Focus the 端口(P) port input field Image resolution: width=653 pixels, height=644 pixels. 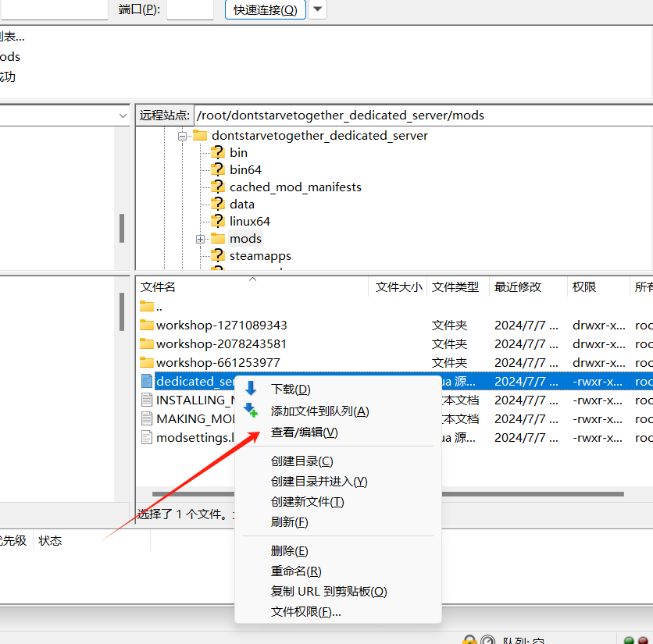pyautogui.click(x=190, y=9)
